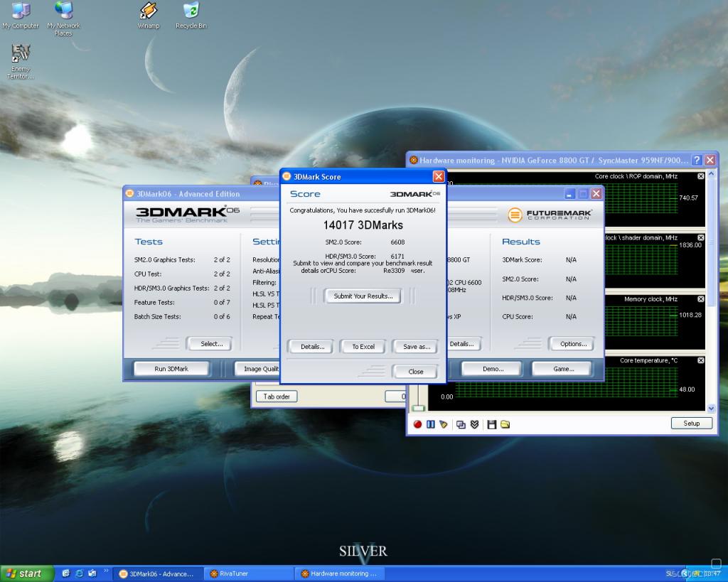Launch Winamp from the desktop

pyautogui.click(x=149, y=16)
